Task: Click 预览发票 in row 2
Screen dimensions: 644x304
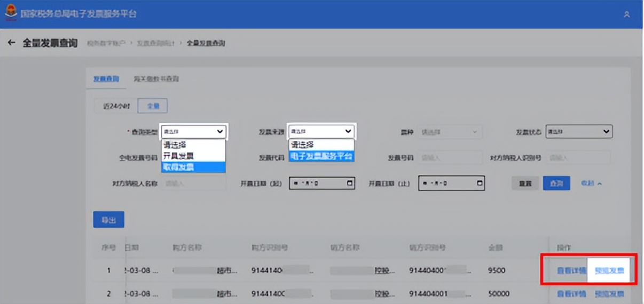Action: tap(609, 293)
